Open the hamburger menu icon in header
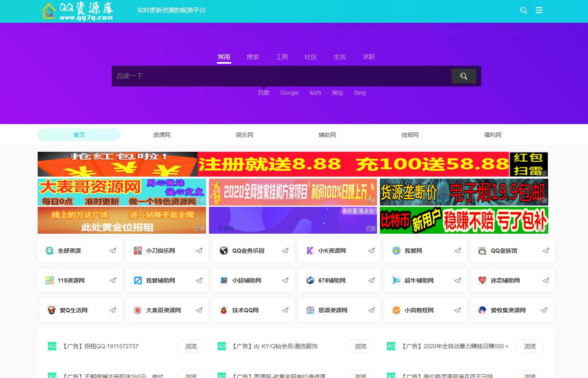Image resolution: width=588 pixels, height=378 pixels. coord(539,10)
